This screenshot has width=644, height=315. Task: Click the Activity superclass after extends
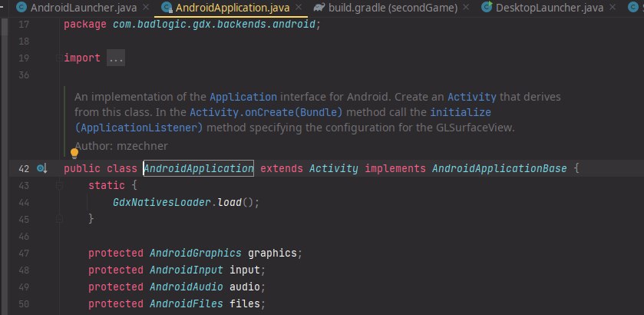coord(333,168)
